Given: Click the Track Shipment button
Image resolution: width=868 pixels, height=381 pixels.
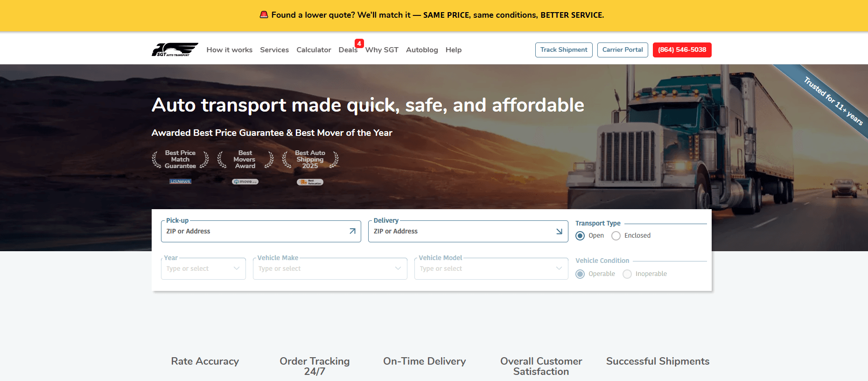Looking at the screenshot, I should pyautogui.click(x=564, y=50).
